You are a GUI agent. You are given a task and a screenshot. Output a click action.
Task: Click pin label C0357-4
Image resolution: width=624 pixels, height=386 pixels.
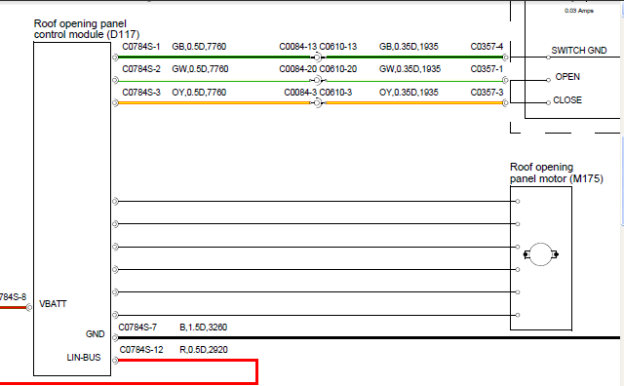(x=487, y=47)
